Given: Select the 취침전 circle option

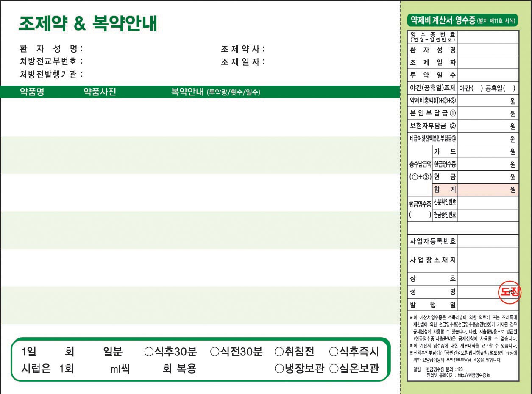Looking at the screenshot, I should 279,352.
